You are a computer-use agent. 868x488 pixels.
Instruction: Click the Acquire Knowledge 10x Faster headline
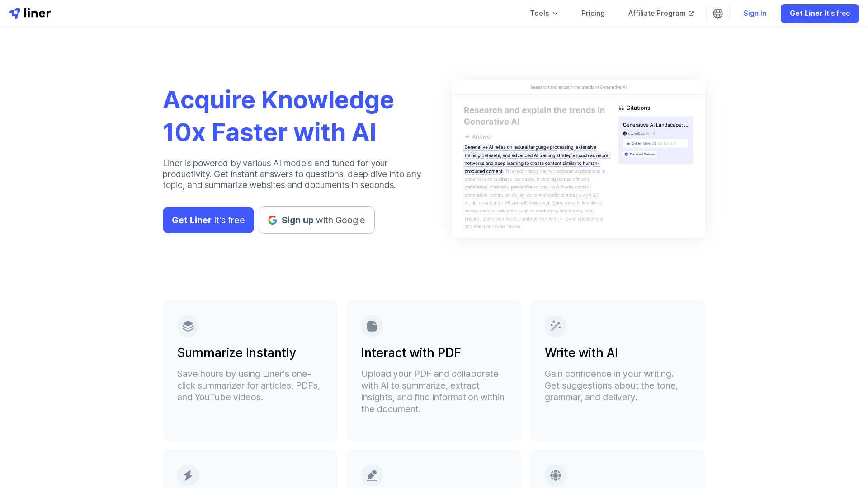pos(278,116)
